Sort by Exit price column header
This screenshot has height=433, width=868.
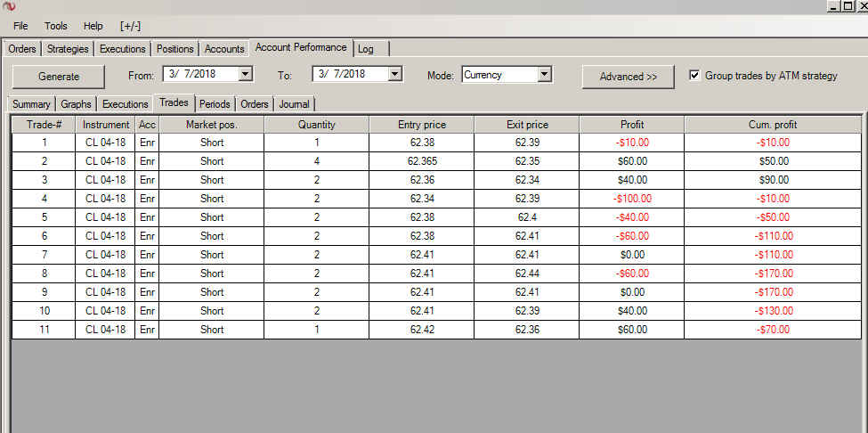coord(527,125)
